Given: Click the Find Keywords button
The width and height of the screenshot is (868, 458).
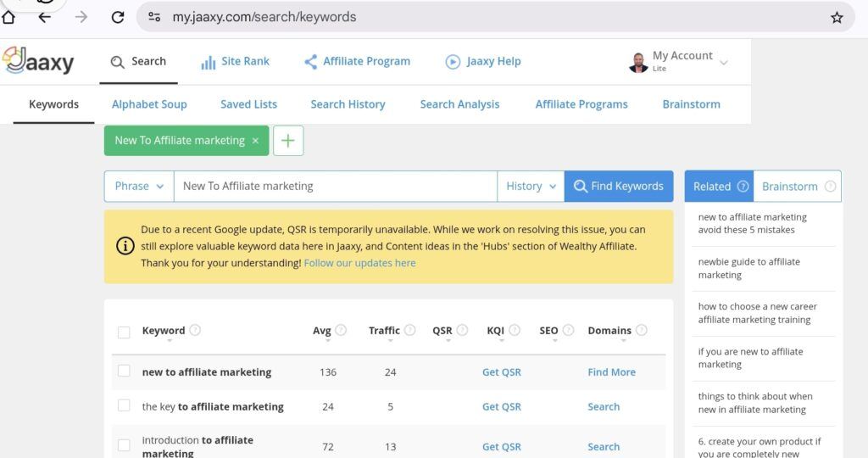Looking at the screenshot, I should [x=619, y=186].
